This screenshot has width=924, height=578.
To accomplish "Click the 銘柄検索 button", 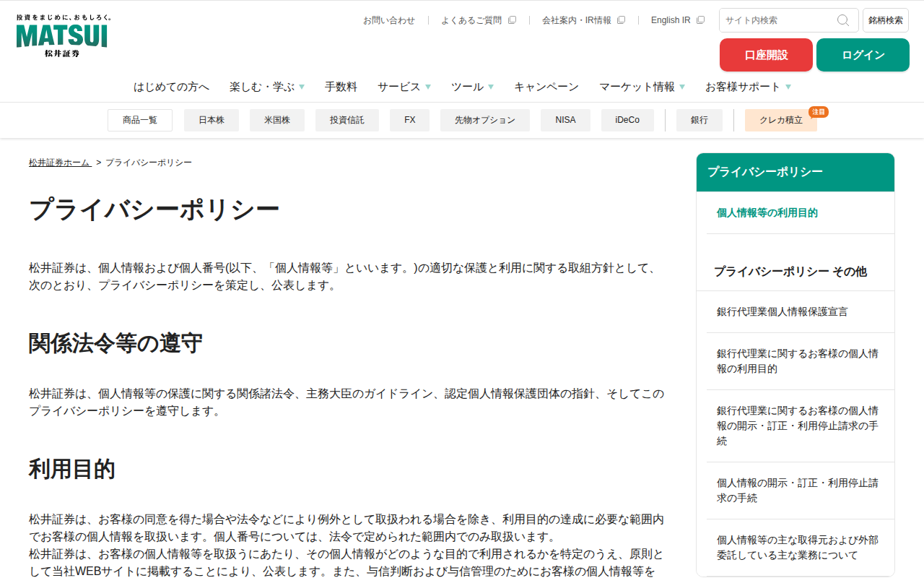I will pyautogui.click(x=886, y=20).
